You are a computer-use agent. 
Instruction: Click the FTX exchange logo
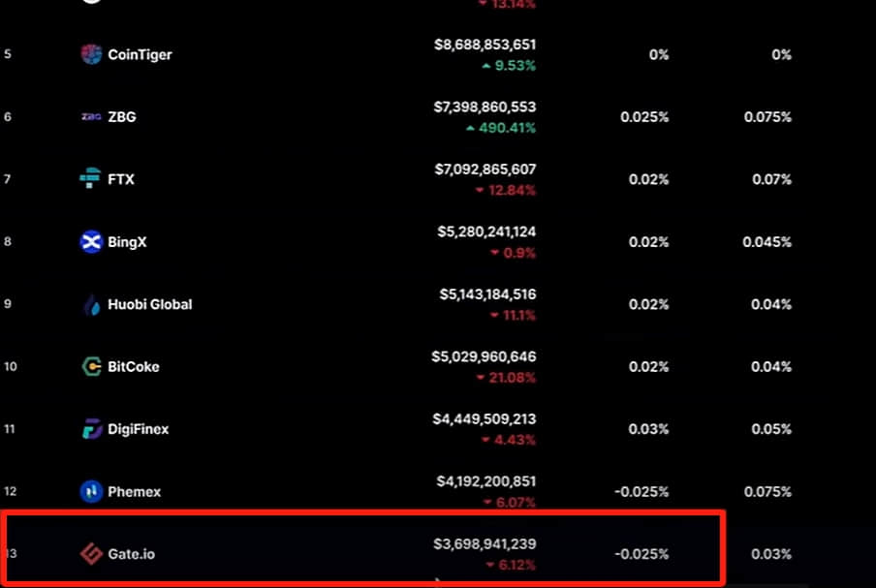90,178
